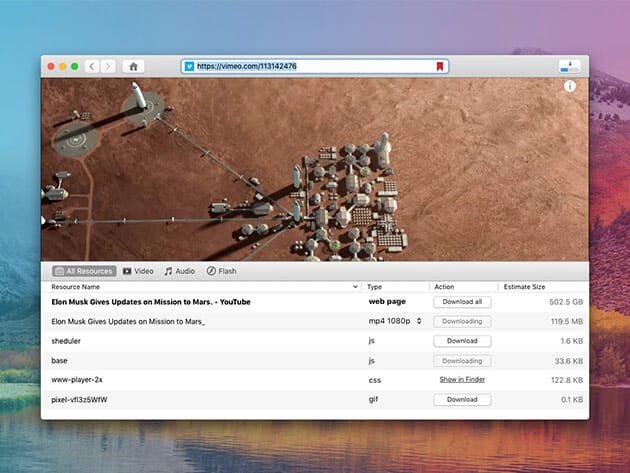The image size is (630, 473).
Task: Click the URL address field
Action: point(310,67)
